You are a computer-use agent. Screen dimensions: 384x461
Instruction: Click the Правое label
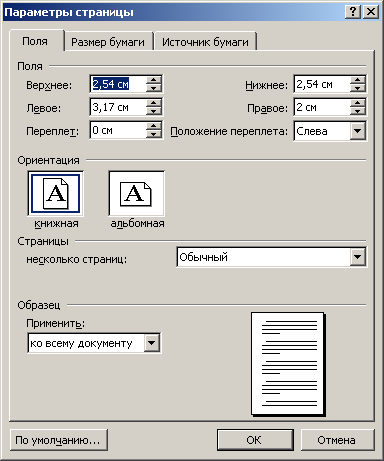(267, 108)
